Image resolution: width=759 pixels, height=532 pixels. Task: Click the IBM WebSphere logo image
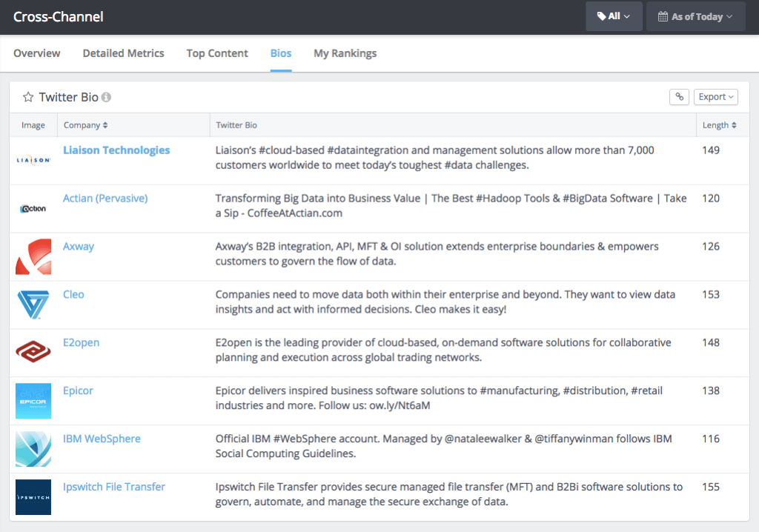click(33, 449)
